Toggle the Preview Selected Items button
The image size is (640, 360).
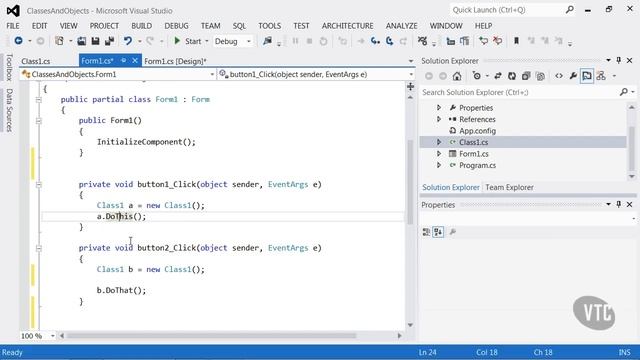(x=587, y=76)
